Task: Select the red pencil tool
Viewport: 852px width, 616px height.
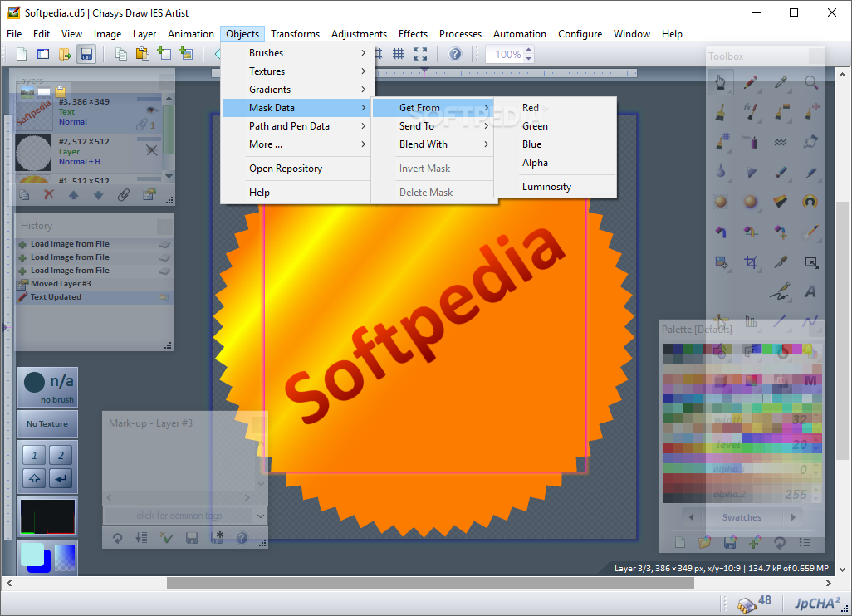Action: 751,82
